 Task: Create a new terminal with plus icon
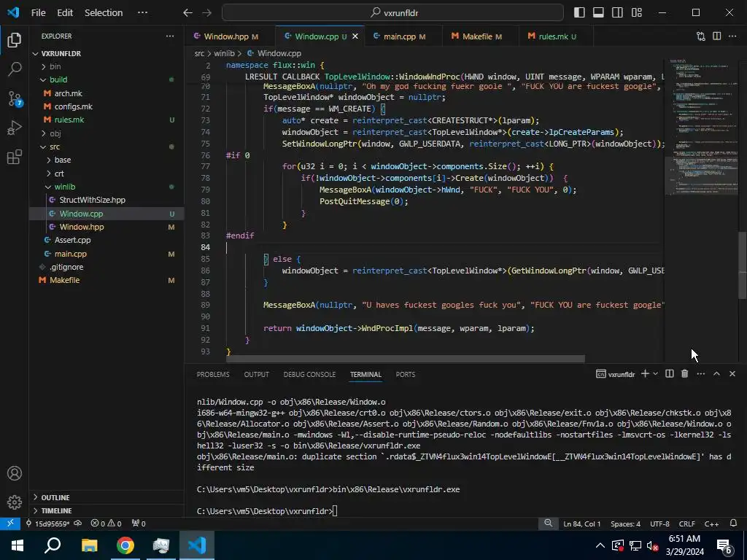pos(645,374)
